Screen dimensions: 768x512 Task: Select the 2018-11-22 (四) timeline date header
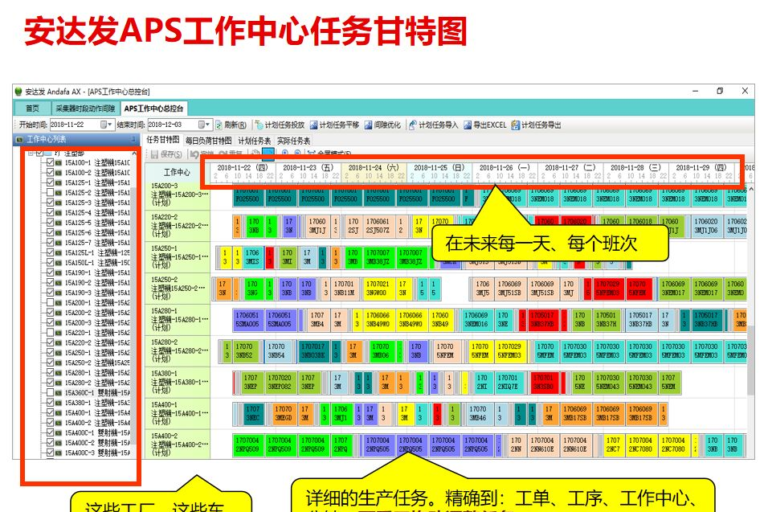(242, 168)
